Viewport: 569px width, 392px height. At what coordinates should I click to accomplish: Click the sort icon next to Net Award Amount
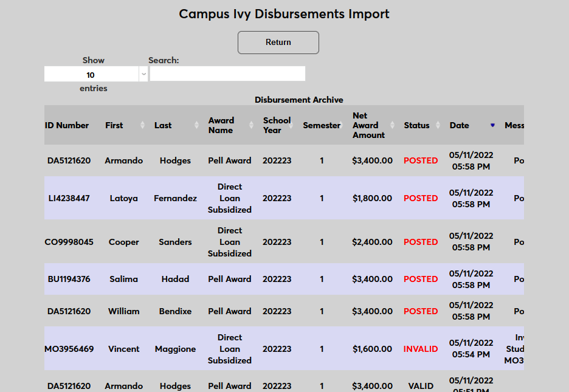391,125
